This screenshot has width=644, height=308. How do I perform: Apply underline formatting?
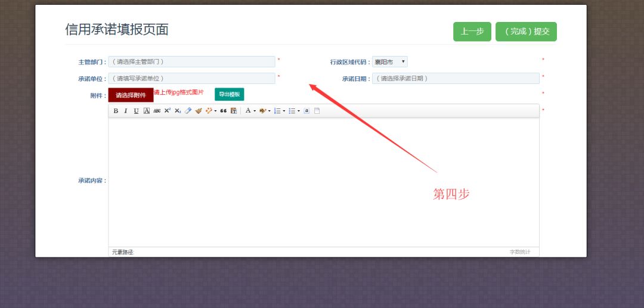(136, 111)
